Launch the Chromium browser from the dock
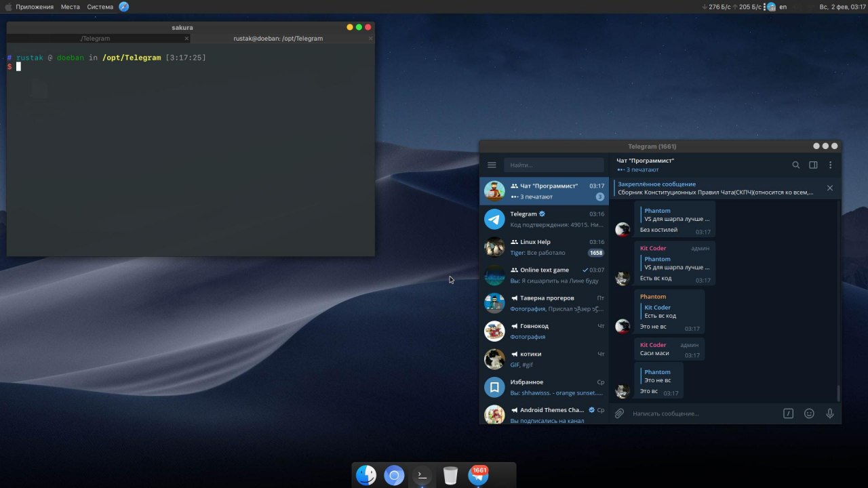 pyautogui.click(x=394, y=475)
